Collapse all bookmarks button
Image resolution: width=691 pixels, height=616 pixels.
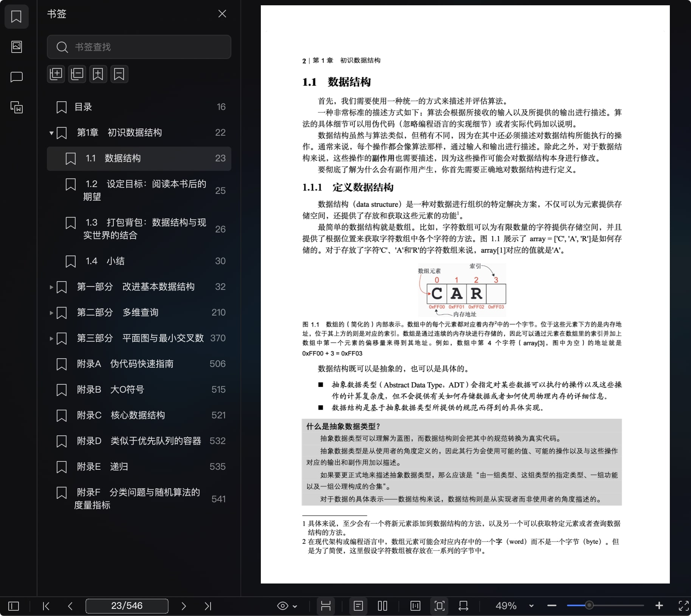[x=77, y=74]
